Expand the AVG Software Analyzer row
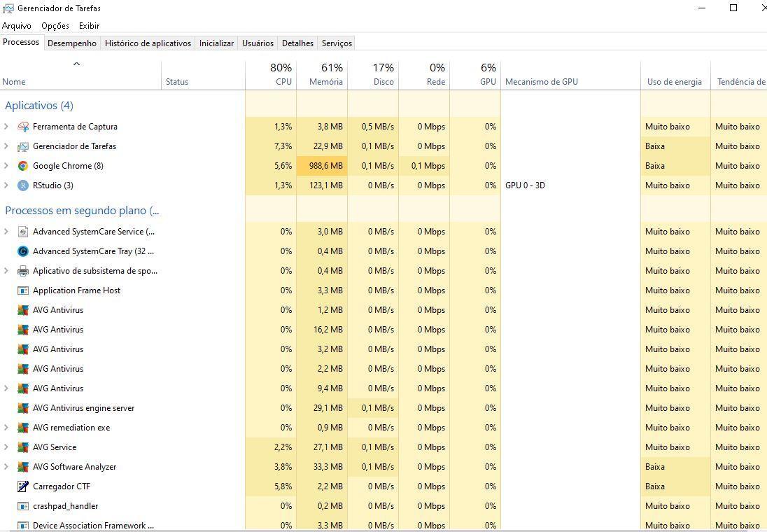Screen dimensions: 767x532 pos(6,466)
